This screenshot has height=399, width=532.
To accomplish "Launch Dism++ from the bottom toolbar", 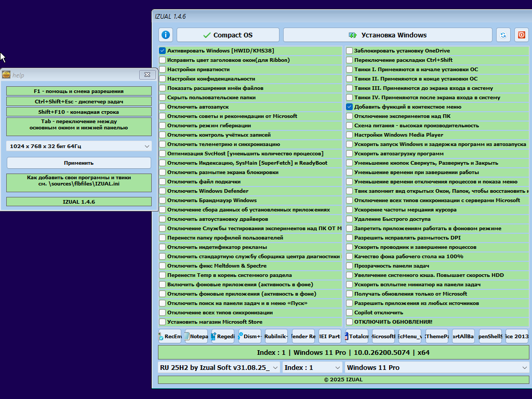I will pyautogui.click(x=250, y=336).
